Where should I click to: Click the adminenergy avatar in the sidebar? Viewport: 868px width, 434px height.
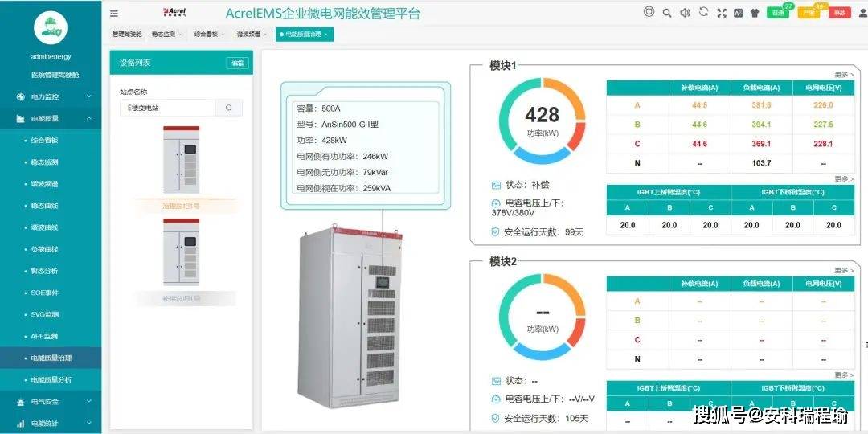tap(51, 27)
